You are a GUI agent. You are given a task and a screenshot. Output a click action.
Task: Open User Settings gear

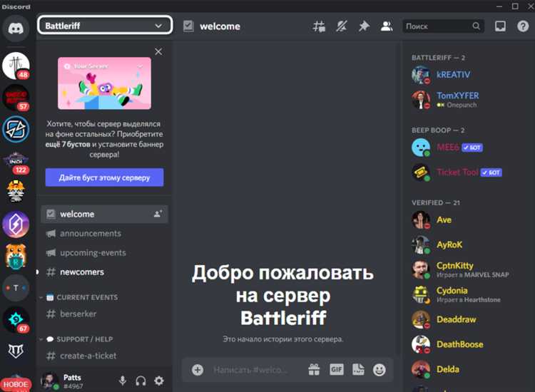tap(159, 381)
